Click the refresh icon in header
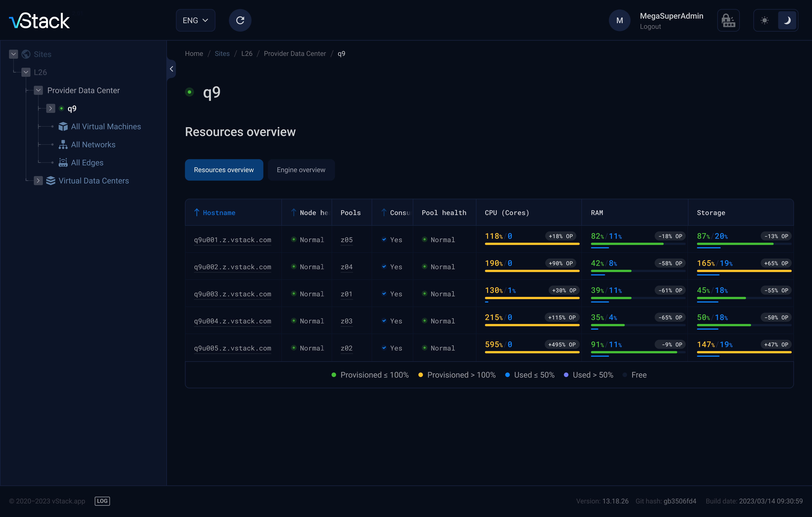This screenshot has width=812, height=517. [240, 20]
